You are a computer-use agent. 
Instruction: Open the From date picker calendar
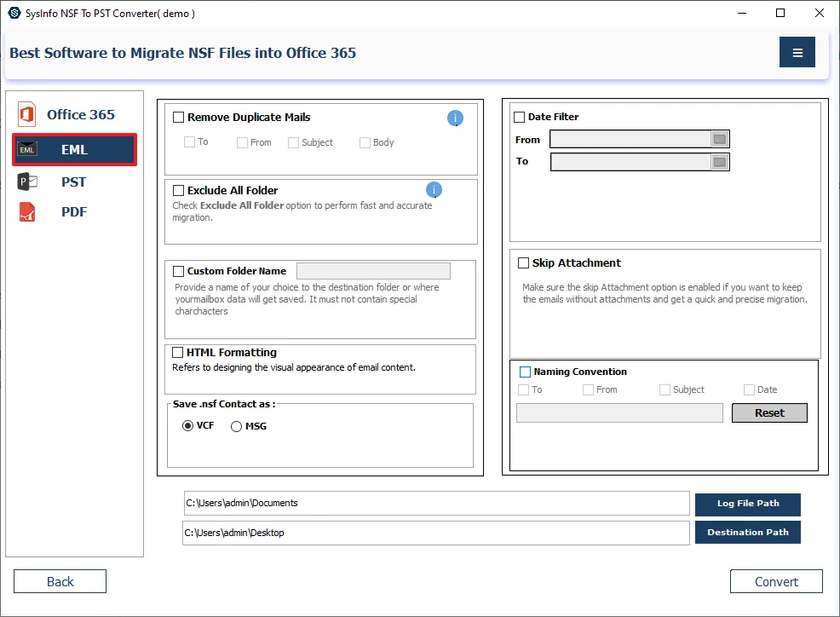click(x=719, y=139)
